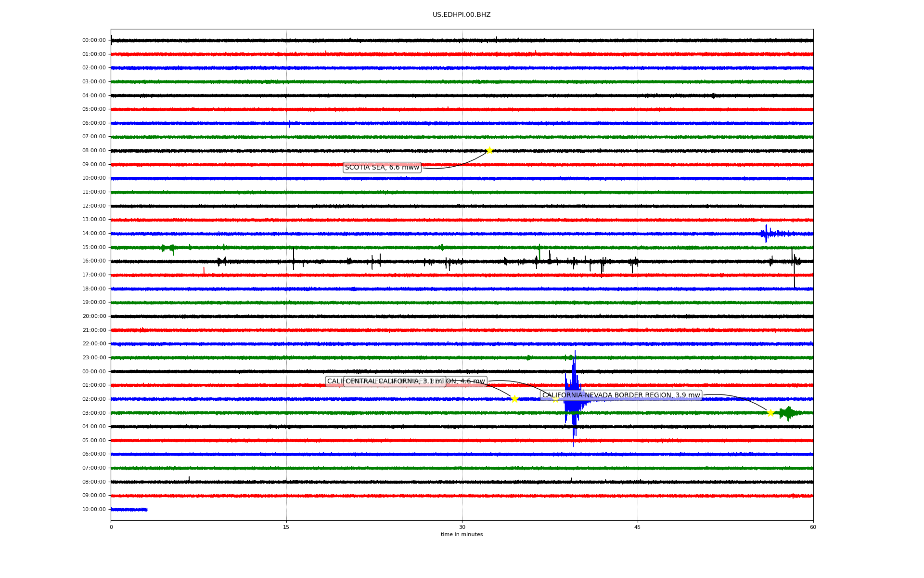Click the 21:00:00 row time label

point(94,330)
